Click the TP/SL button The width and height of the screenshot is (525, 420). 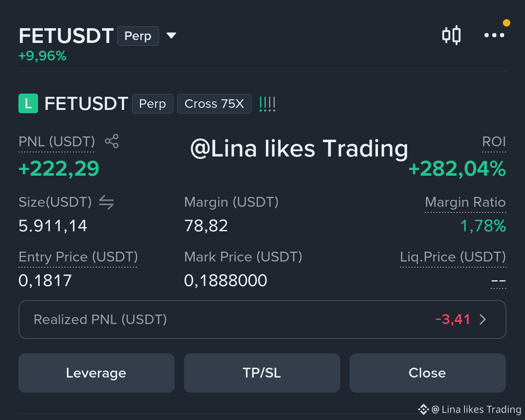[262, 373]
